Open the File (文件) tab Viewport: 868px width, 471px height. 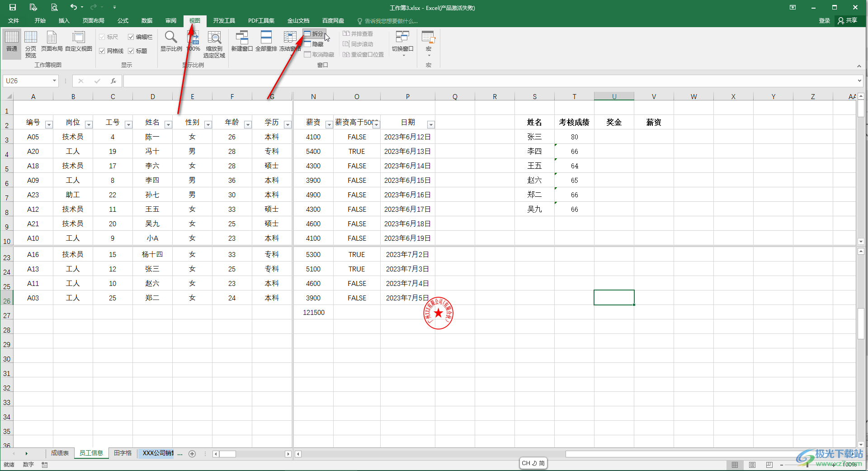14,21
